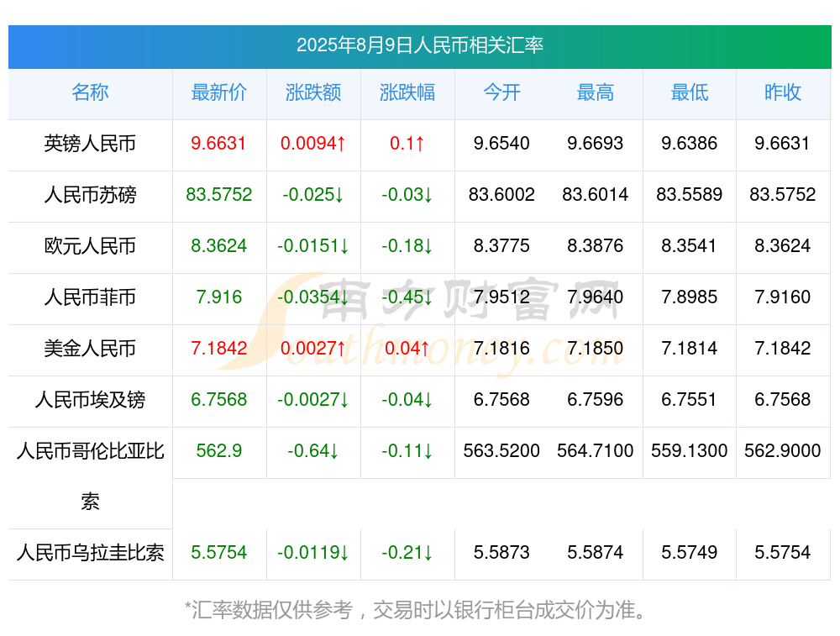Click latest price 562.9
Screen dimensions: 840x636
(219, 450)
